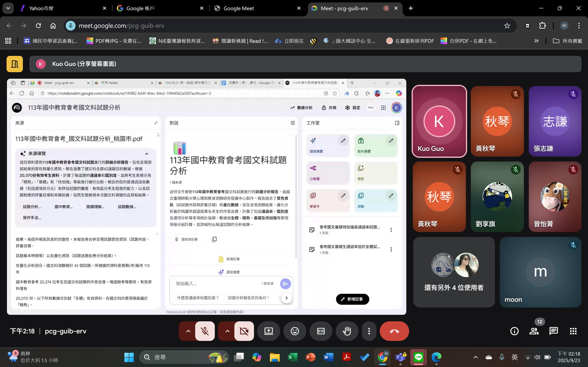The width and height of the screenshot is (588, 367).
Task: Open more options three-dot menu
Action: point(369,331)
